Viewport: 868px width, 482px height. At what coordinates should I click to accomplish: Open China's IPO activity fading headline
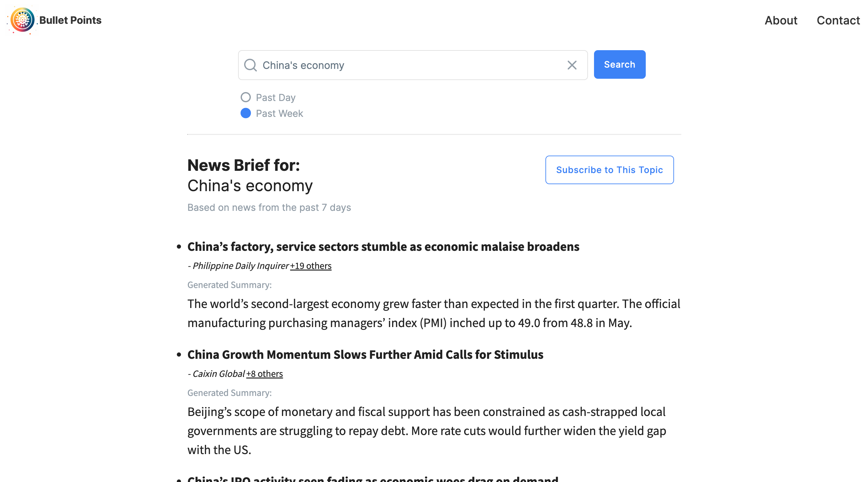(x=373, y=479)
